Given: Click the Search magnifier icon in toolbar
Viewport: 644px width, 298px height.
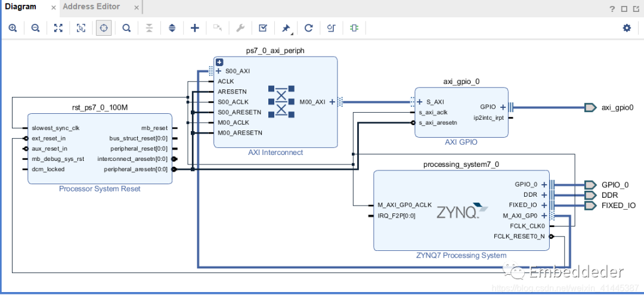Looking at the screenshot, I should pyautogui.click(x=126, y=28).
